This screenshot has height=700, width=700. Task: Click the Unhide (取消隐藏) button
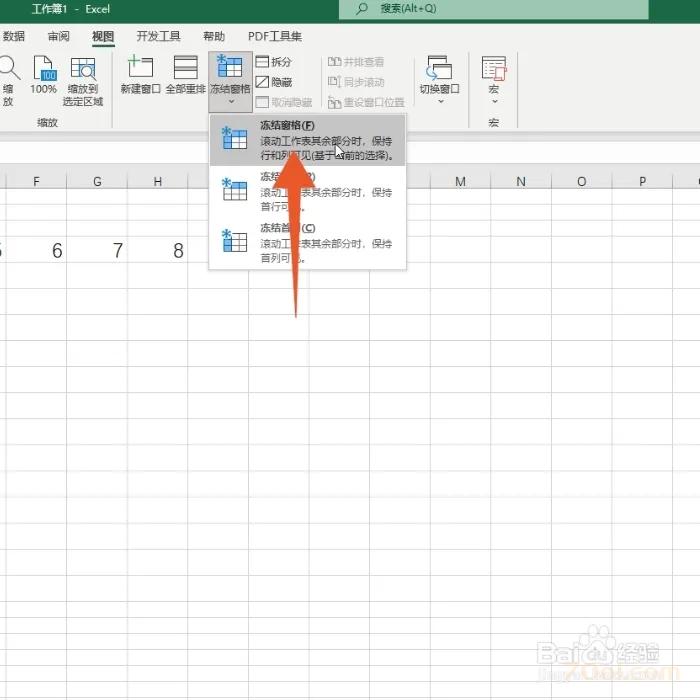coord(284,102)
